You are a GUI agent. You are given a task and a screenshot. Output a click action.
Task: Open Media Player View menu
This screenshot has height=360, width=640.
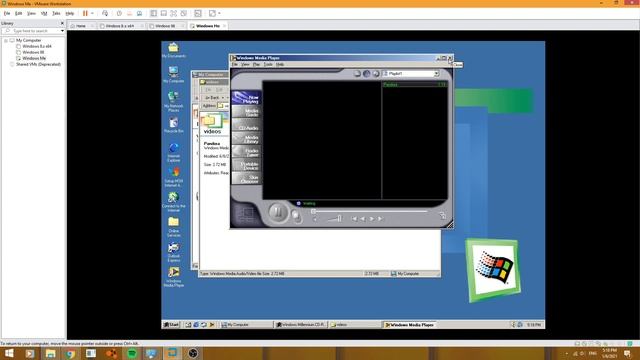tap(245, 64)
